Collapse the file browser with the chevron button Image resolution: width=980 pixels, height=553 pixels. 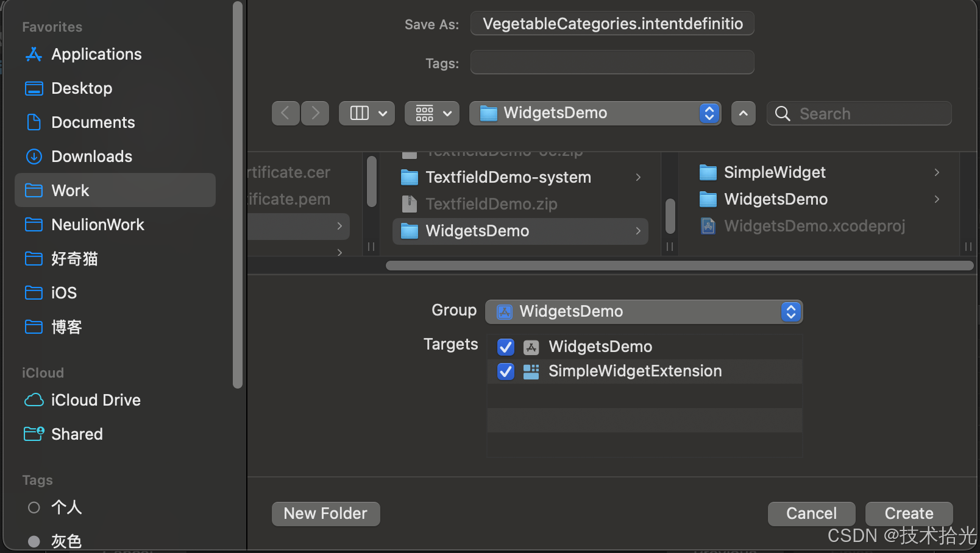coord(743,113)
